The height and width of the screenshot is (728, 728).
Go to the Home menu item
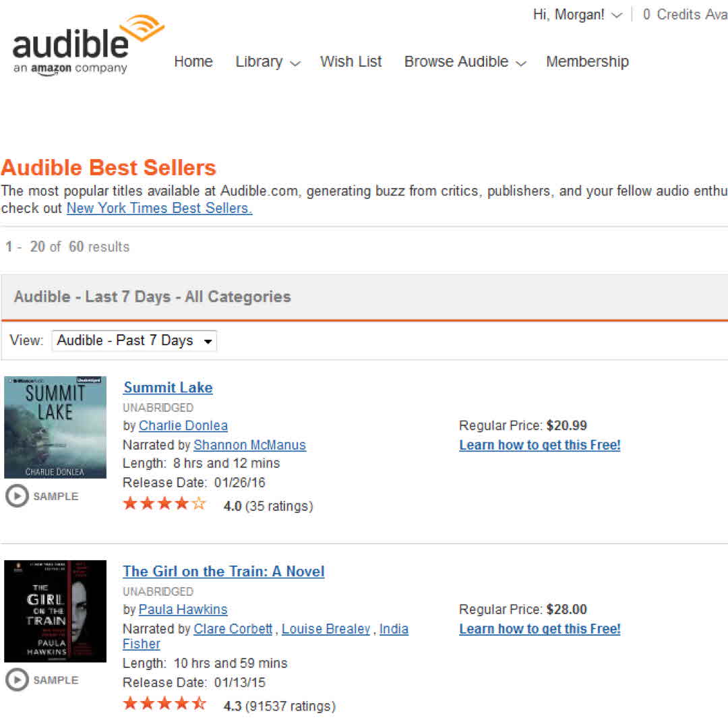pos(193,62)
